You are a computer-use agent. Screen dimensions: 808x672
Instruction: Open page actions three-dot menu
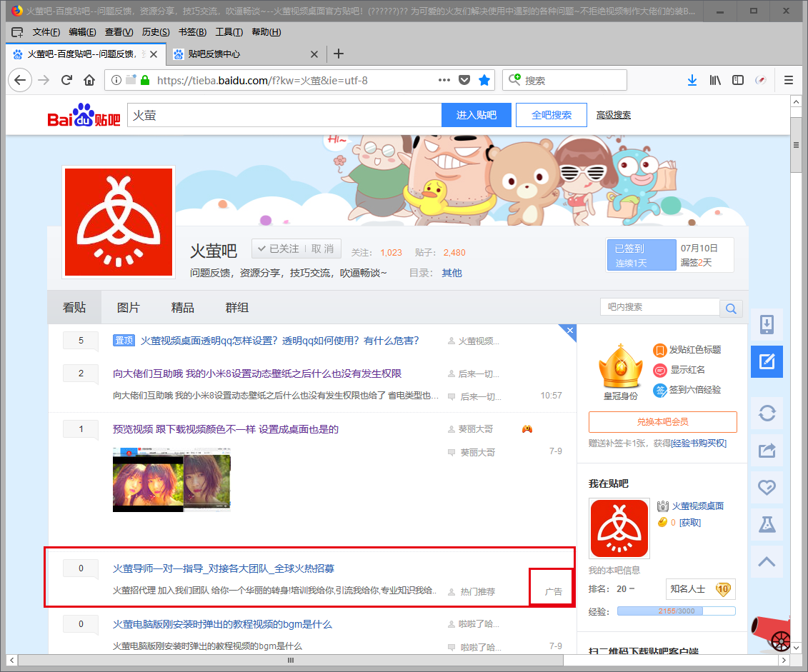pos(444,80)
